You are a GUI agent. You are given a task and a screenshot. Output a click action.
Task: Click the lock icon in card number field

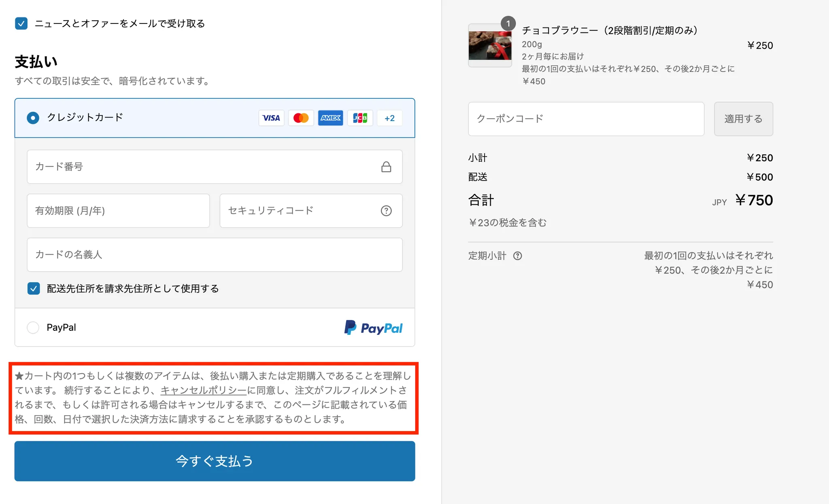(x=386, y=167)
